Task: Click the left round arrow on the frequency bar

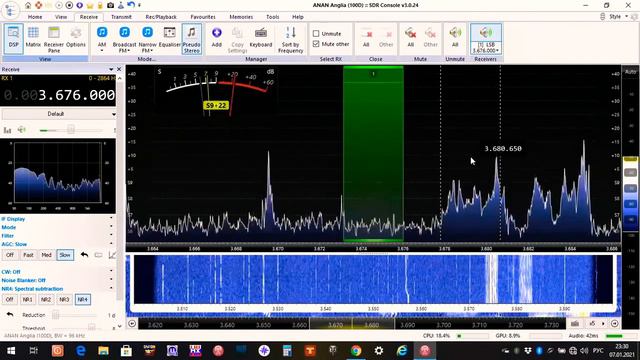Action: [x=132, y=324]
